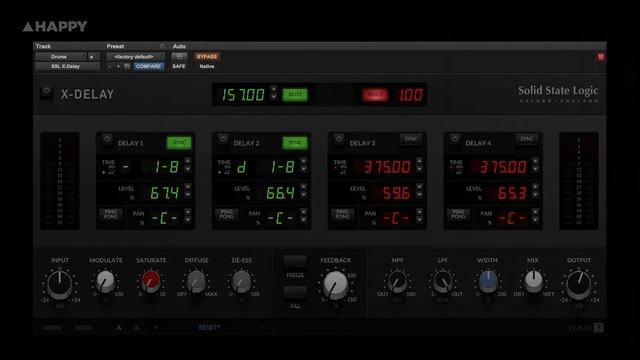
Task: Select the A preset slot
Action: [119, 327]
